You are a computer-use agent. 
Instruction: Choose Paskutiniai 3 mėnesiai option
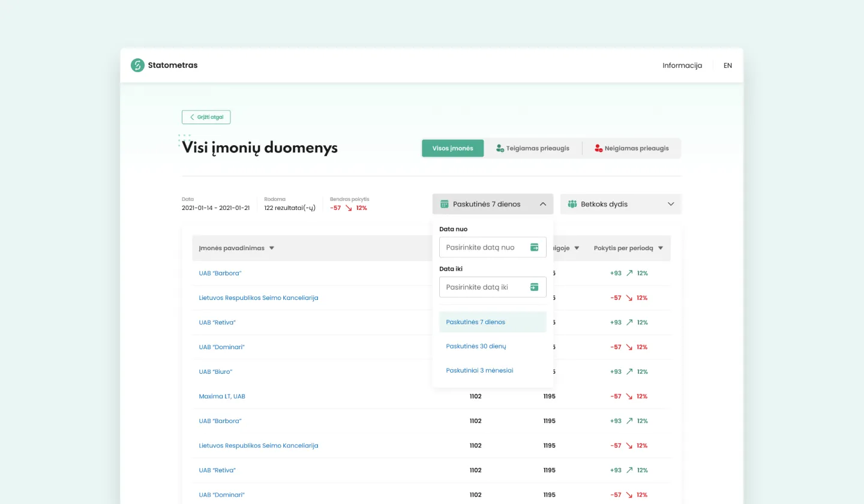coord(479,370)
